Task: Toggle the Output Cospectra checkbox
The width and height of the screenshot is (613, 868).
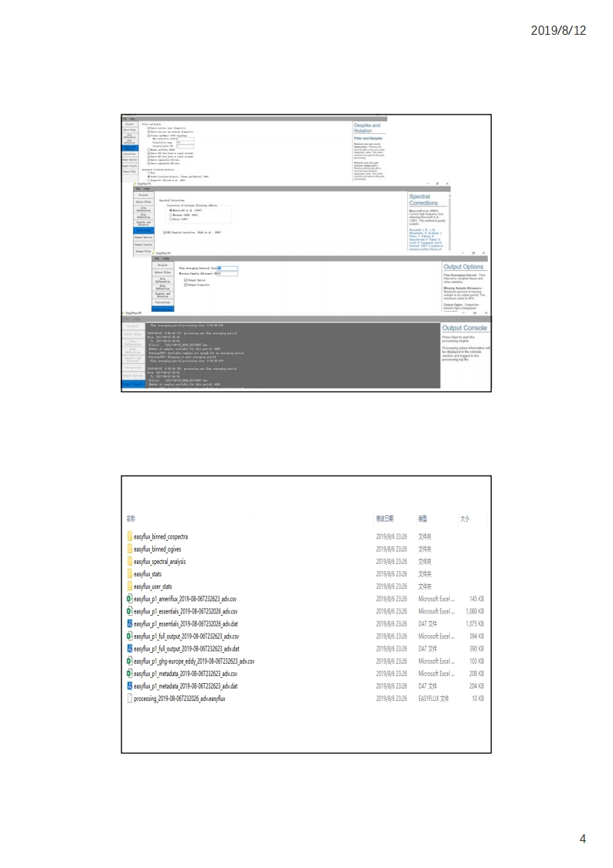Action: [x=186, y=285]
